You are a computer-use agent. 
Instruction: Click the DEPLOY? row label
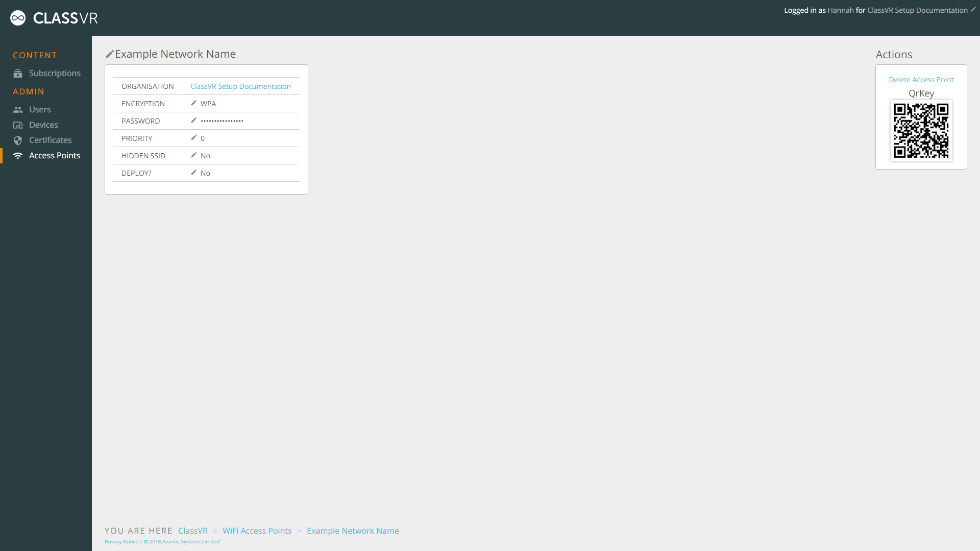pos(136,173)
